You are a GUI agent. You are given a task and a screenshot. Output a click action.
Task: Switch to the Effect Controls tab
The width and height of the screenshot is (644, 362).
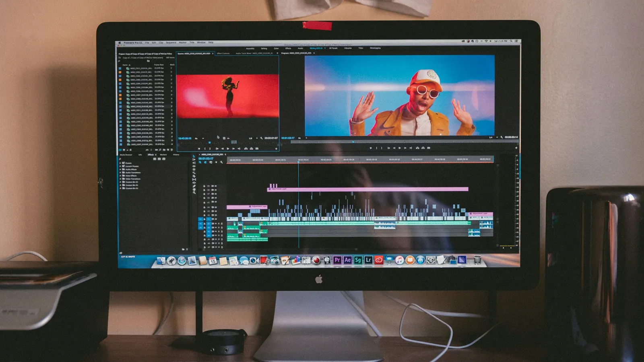tap(223, 53)
